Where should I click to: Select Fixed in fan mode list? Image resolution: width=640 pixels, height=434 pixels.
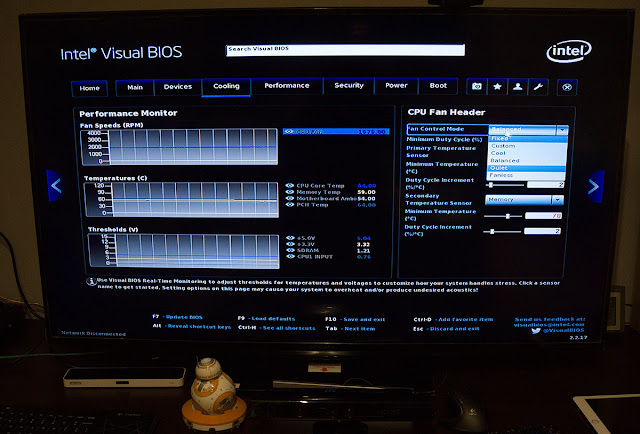[527, 138]
